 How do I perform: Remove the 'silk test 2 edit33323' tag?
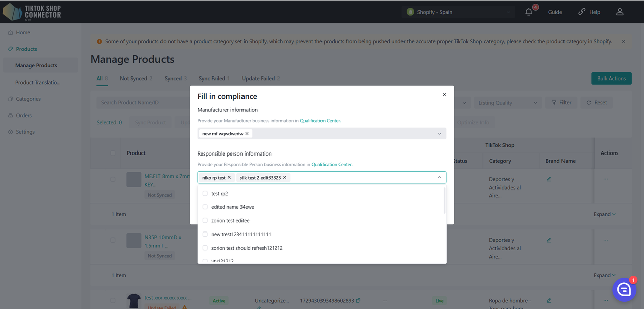pos(285,178)
